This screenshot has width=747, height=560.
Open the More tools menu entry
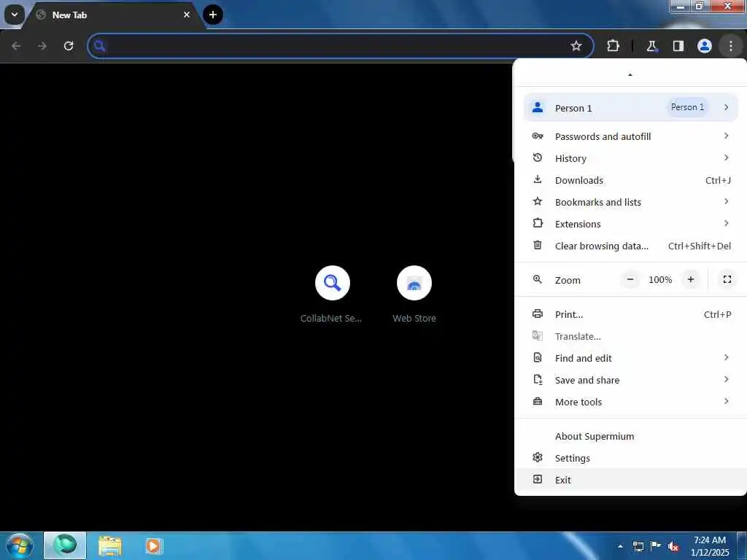[630, 402]
